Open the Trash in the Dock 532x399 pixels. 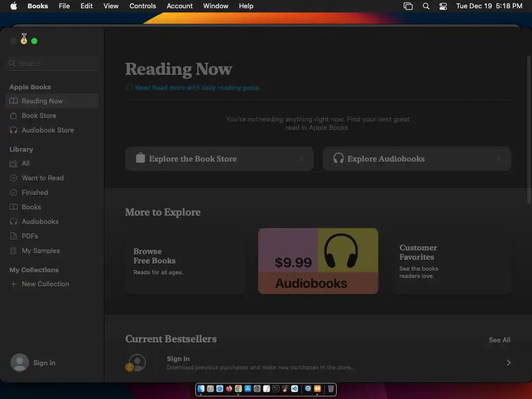click(331, 389)
